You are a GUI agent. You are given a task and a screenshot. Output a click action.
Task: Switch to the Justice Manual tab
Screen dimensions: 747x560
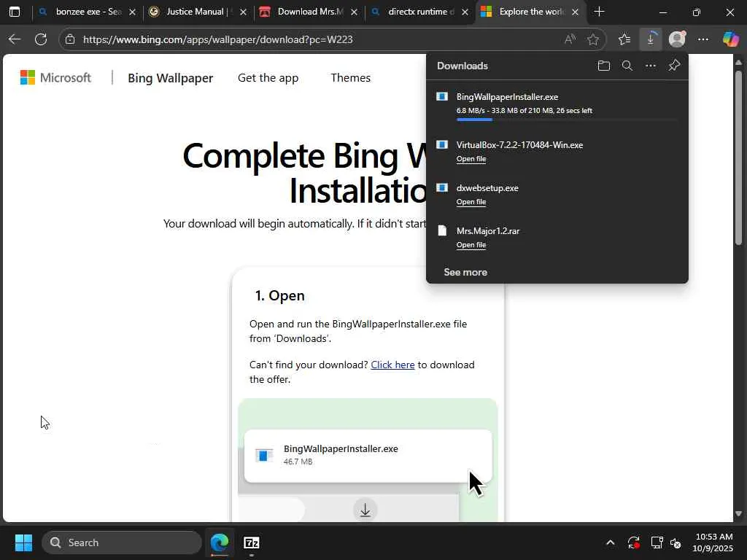tap(197, 12)
